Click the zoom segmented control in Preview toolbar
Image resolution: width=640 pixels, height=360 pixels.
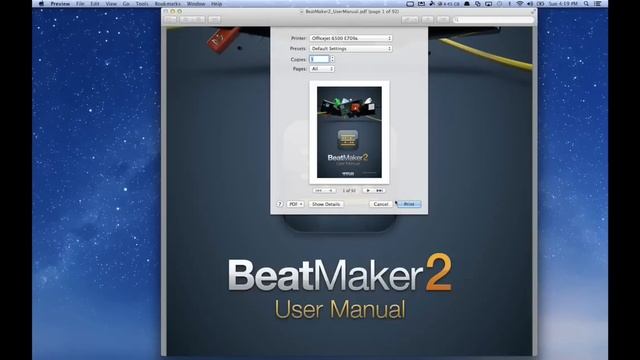click(193, 20)
